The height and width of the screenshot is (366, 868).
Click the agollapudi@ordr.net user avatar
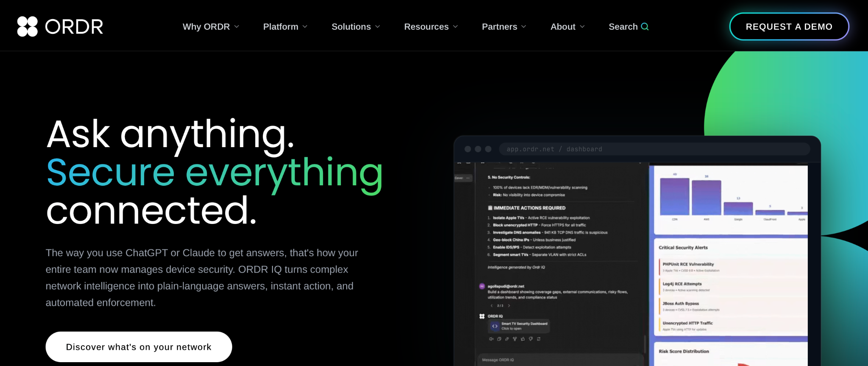tap(482, 286)
